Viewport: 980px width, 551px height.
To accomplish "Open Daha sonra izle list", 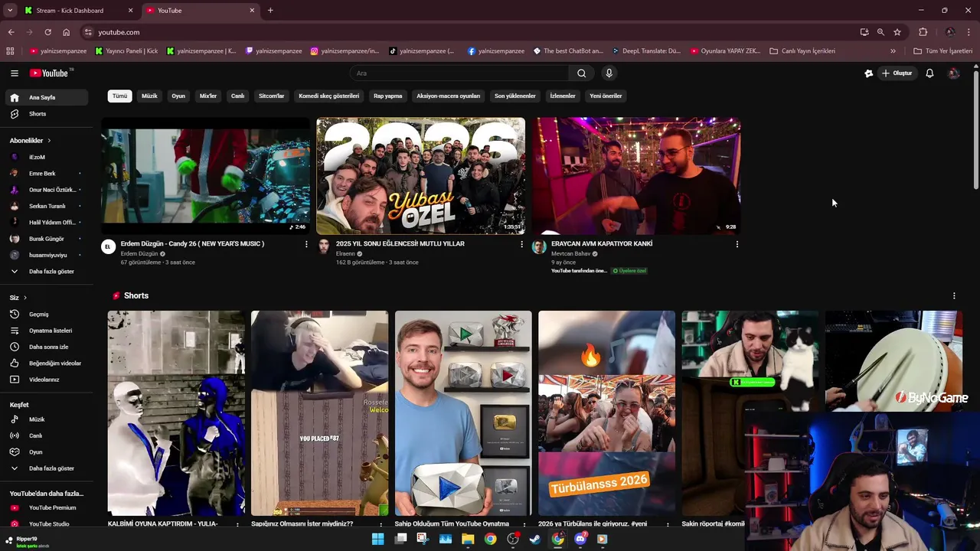I will 45,347.
